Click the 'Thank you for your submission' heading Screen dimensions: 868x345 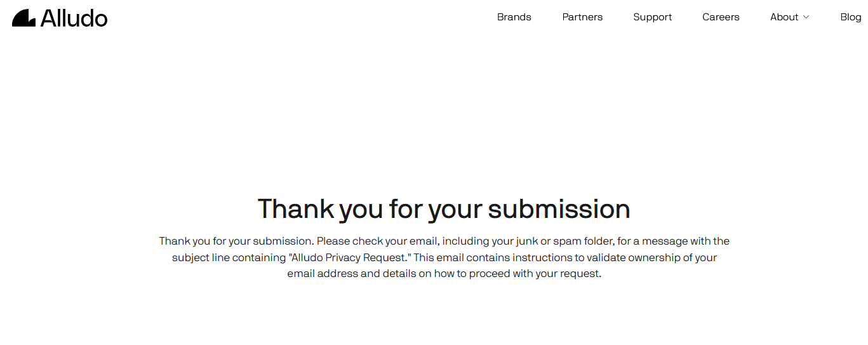(444, 209)
